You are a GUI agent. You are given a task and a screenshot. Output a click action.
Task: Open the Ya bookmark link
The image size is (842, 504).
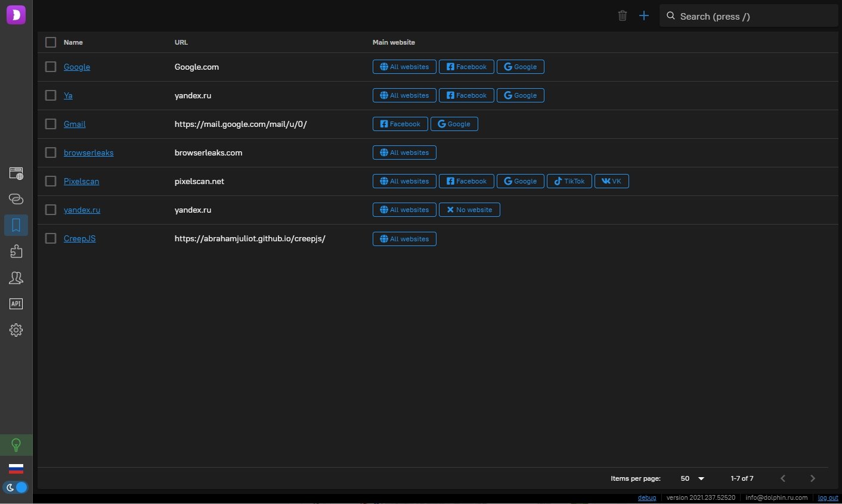point(68,95)
